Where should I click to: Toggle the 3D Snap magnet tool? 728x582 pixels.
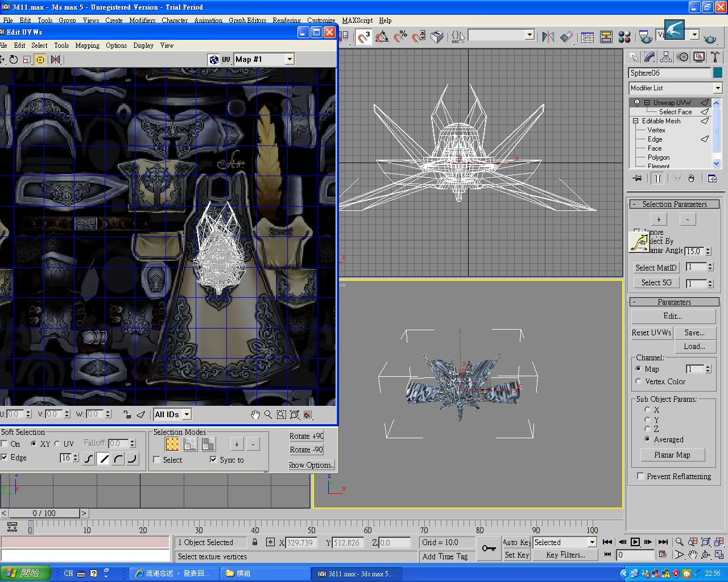pyautogui.click(x=364, y=37)
